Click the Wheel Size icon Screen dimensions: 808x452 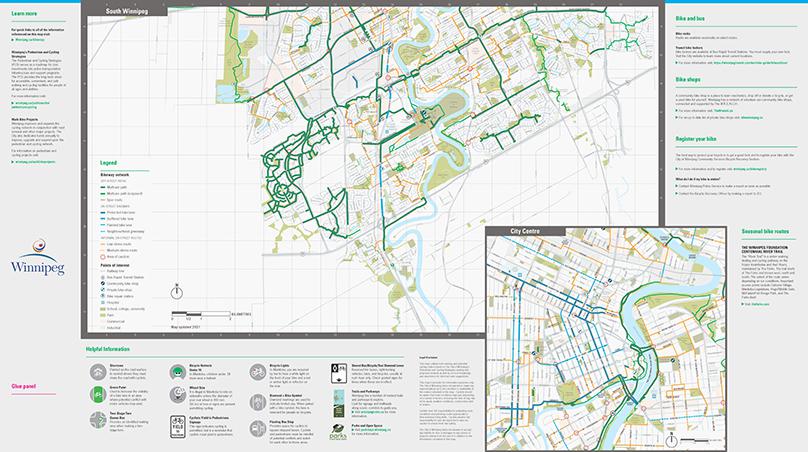177,391
